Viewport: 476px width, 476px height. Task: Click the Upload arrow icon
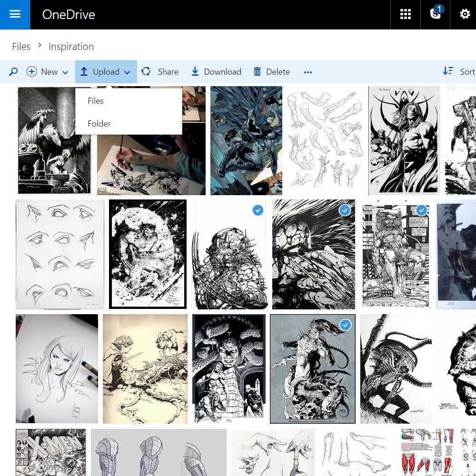tap(84, 72)
